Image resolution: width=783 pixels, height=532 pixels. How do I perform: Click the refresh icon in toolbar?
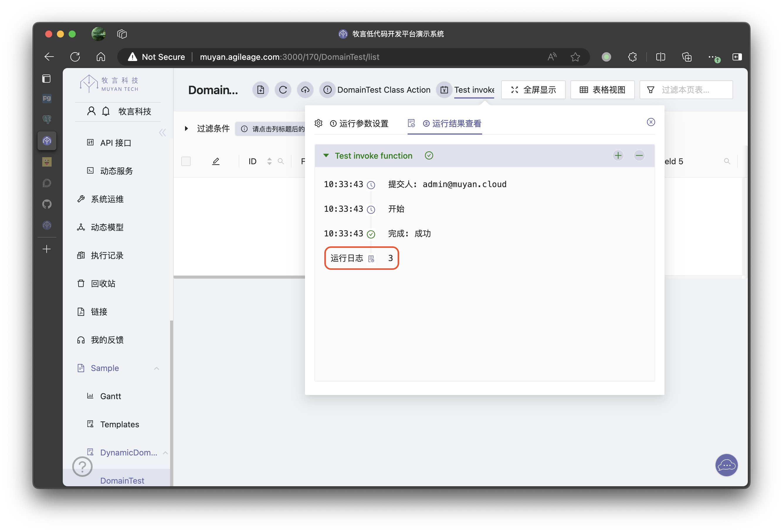(x=283, y=89)
